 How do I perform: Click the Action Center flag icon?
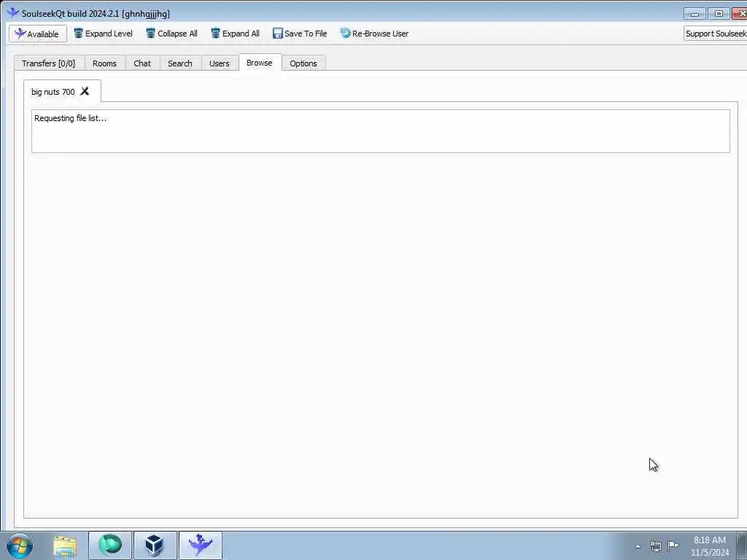click(x=673, y=545)
